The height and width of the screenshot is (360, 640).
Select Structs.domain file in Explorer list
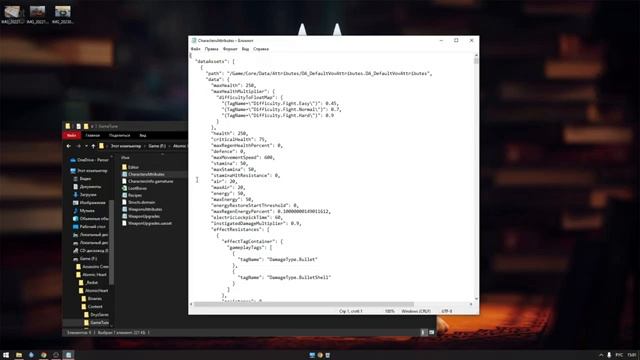tap(138, 202)
